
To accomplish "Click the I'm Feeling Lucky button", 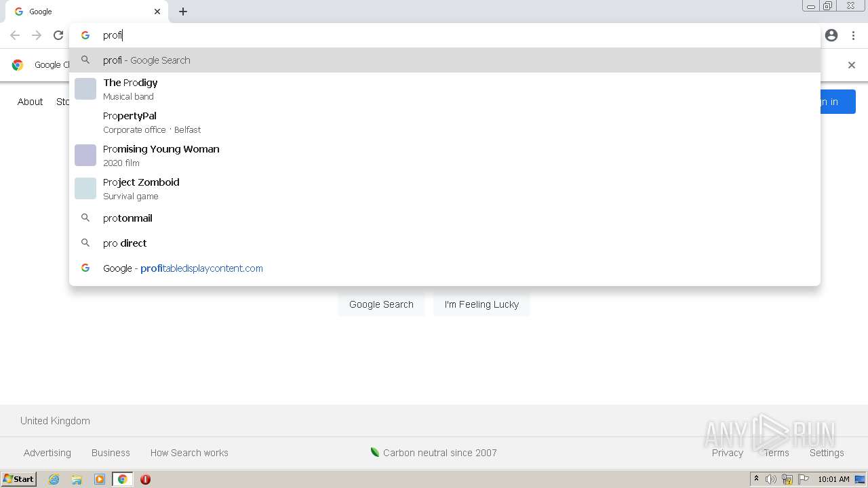I will (x=481, y=304).
